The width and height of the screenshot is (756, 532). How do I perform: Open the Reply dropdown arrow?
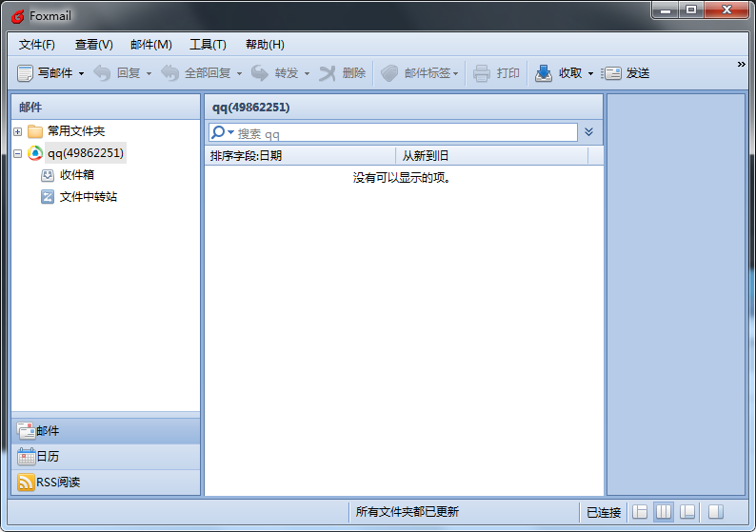(x=149, y=73)
